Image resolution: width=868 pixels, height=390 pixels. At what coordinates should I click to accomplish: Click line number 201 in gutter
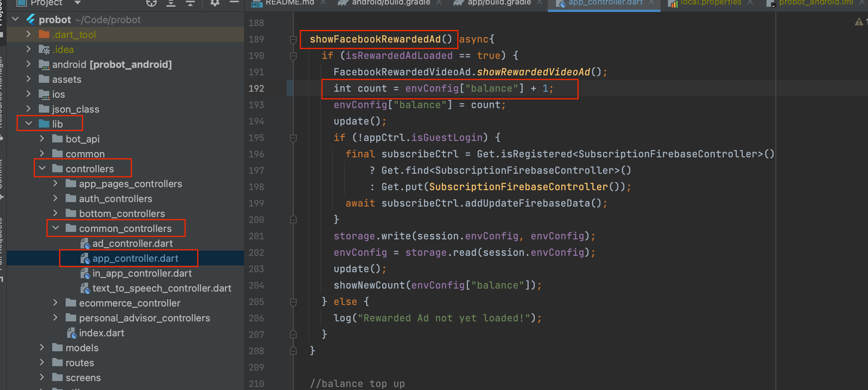pos(256,236)
